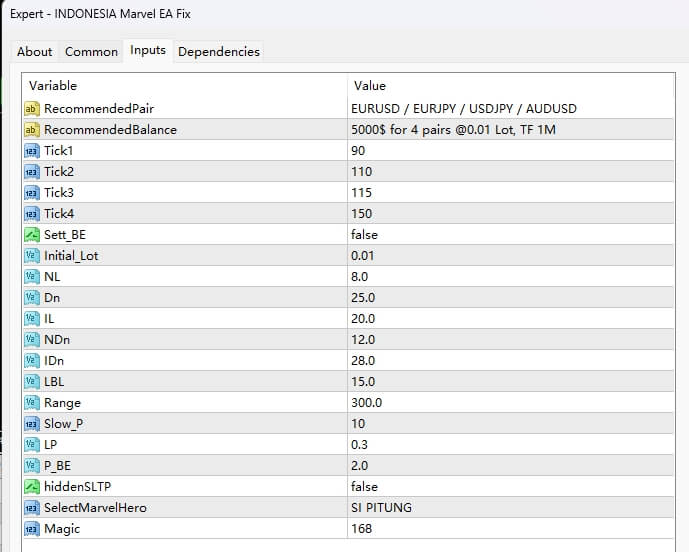Switch to the Dependencies tab
The height and width of the screenshot is (552, 689).
click(x=219, y=52)
